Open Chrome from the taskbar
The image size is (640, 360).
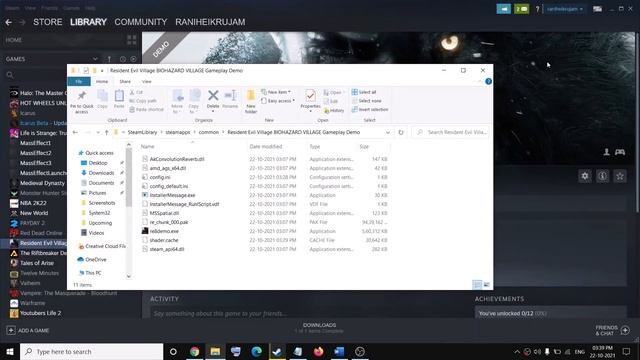[195, 351]
